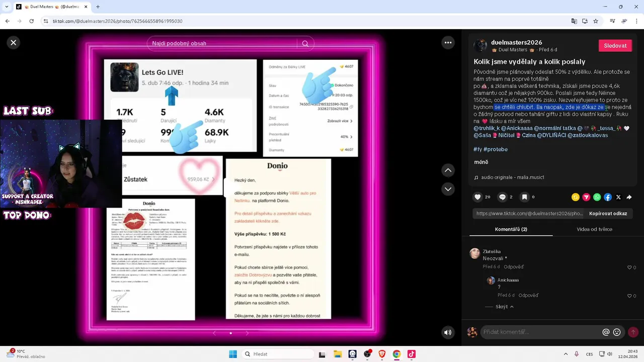Click taskbar Hledat search box
644x362 pixels.
pyautogui.click(x=277, y=354)
